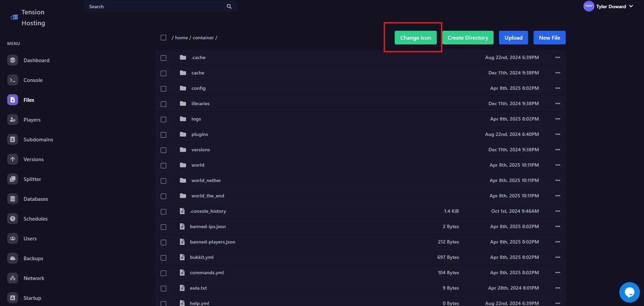This screenshot has height=306, width=644.
Task: Check the box for banned-players.json
Action: coord(163,242)
